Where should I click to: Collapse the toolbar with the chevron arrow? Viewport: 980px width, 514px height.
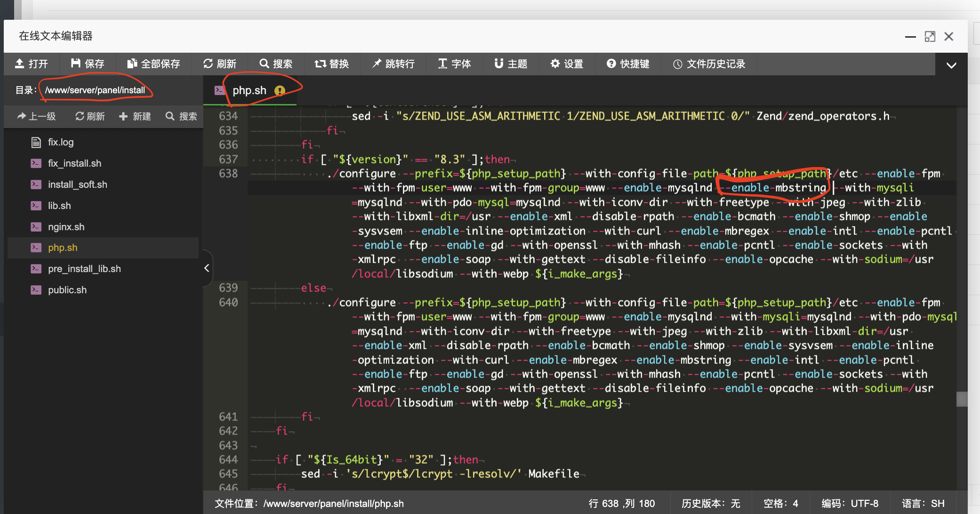tap(951, 65)
